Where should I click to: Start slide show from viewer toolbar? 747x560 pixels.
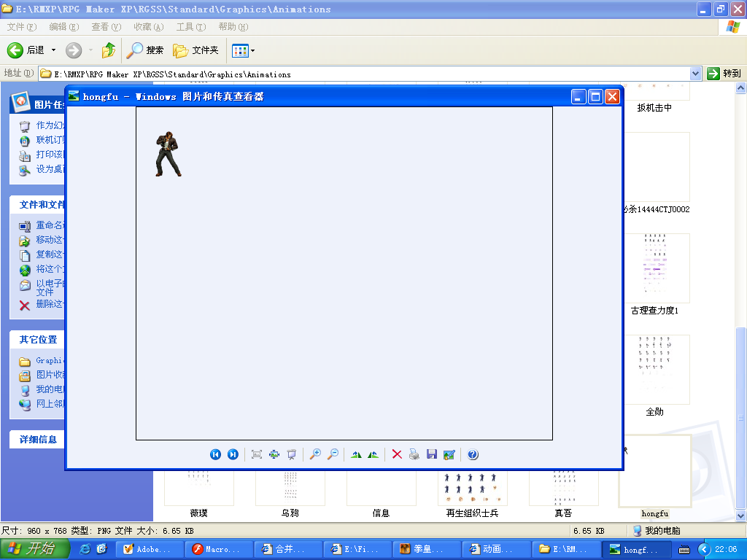pos(292,454)
